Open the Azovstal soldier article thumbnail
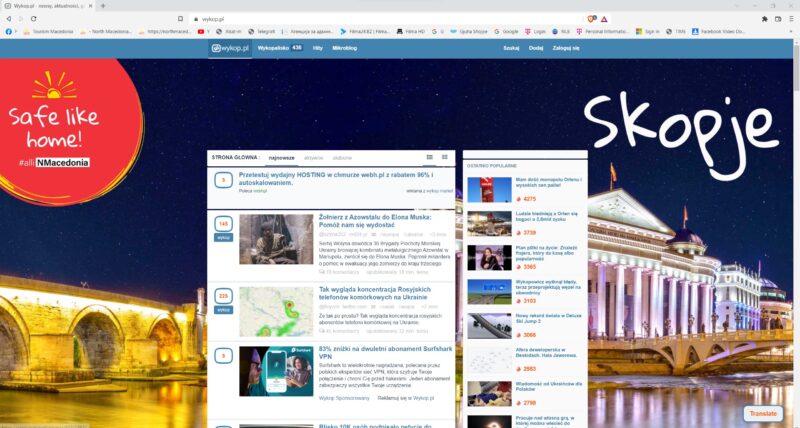This screenshot has width=800, height=428. tap(276, 239)
